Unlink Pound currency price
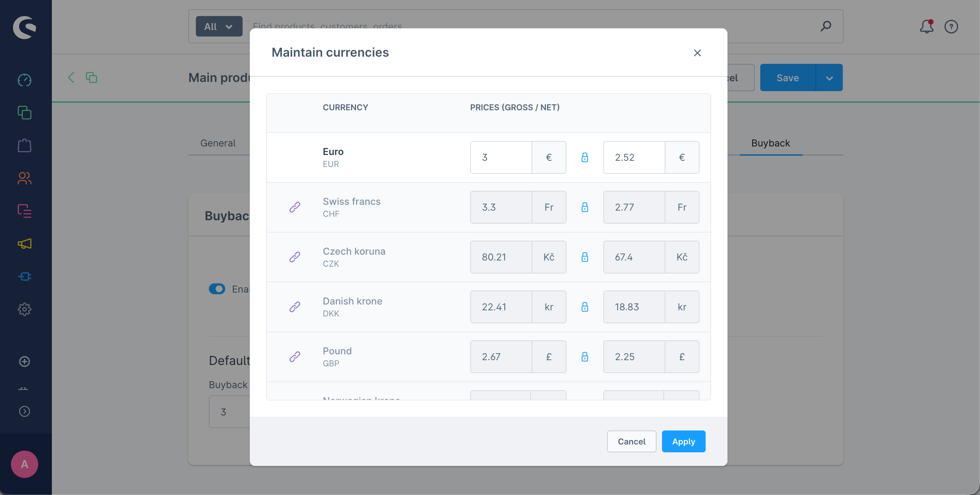The image size is (980, 495). [295, 357]
